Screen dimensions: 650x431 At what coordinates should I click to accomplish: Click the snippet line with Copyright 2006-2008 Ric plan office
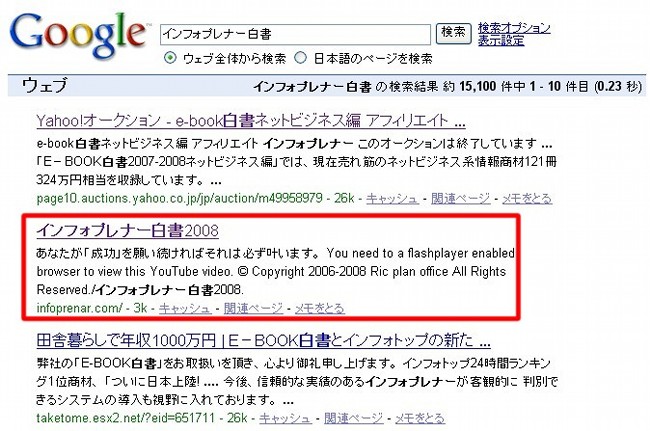[271, 271]
